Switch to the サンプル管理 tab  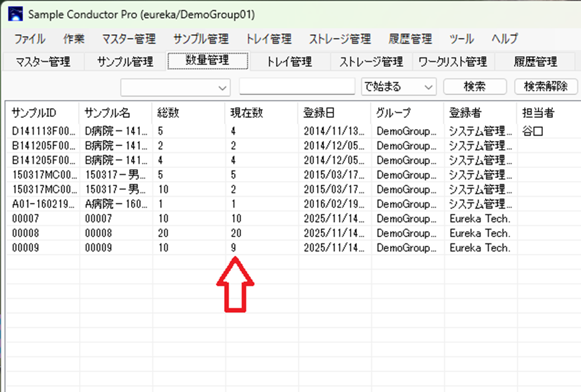[x=125, y=62]
